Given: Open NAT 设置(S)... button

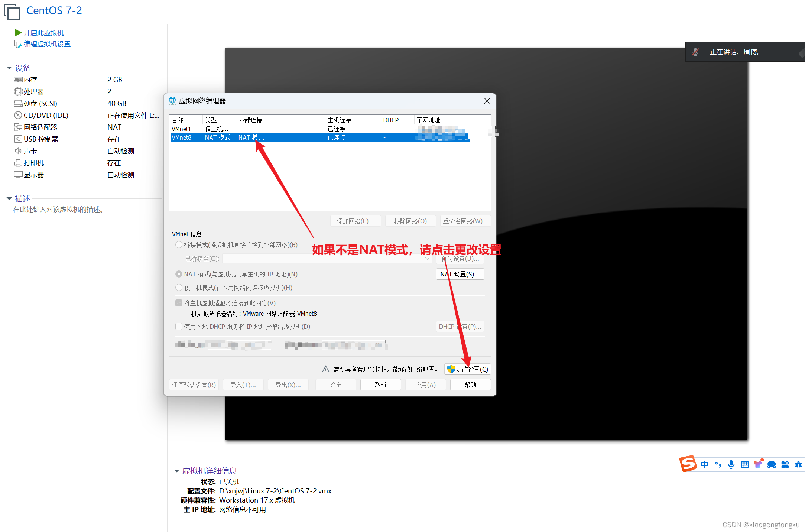Looking at the screenshot, I should 460,274.
